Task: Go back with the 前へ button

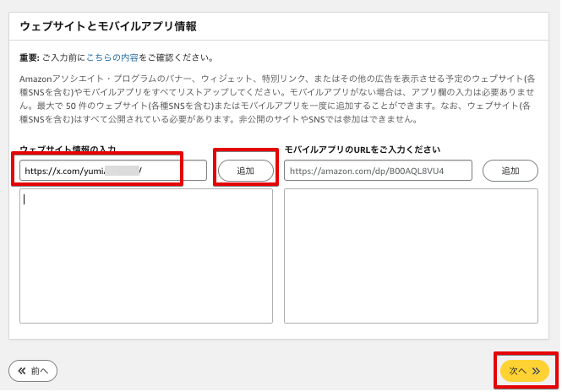Action: tap(33, 371)
